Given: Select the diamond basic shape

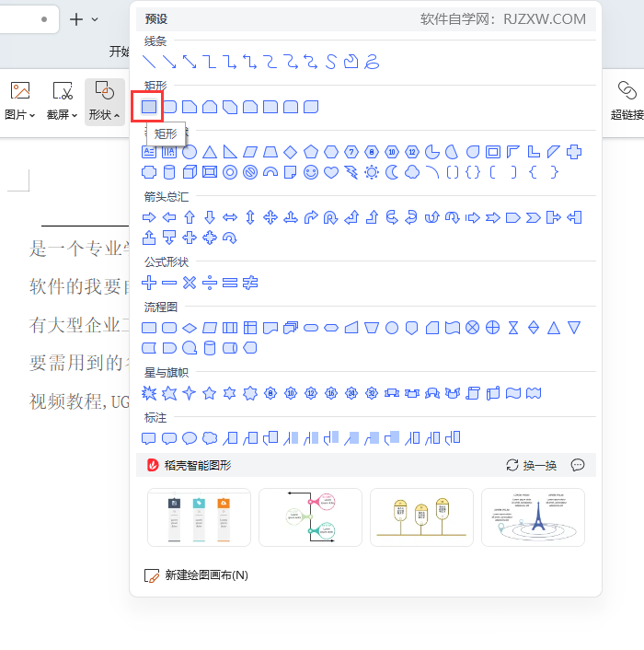Looking at the screenshot, I should [291, 152].
